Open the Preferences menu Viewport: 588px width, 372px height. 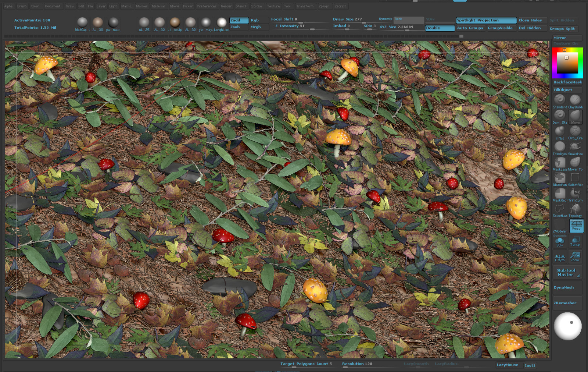[207, 6]
